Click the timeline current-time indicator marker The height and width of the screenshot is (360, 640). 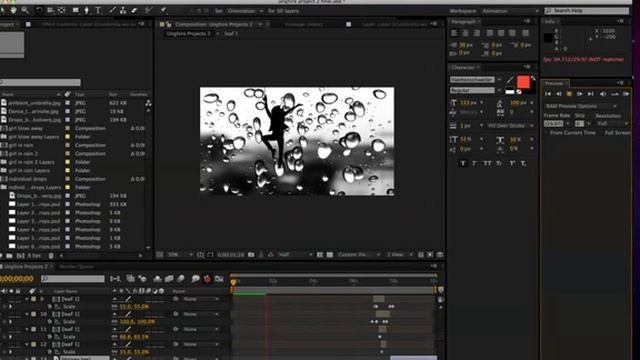[233, 282]
